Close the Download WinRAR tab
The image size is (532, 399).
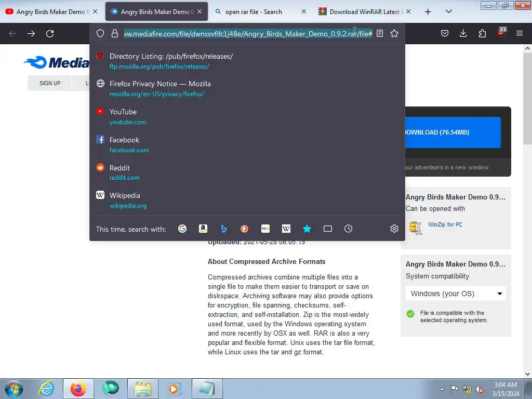click(408, 11)
